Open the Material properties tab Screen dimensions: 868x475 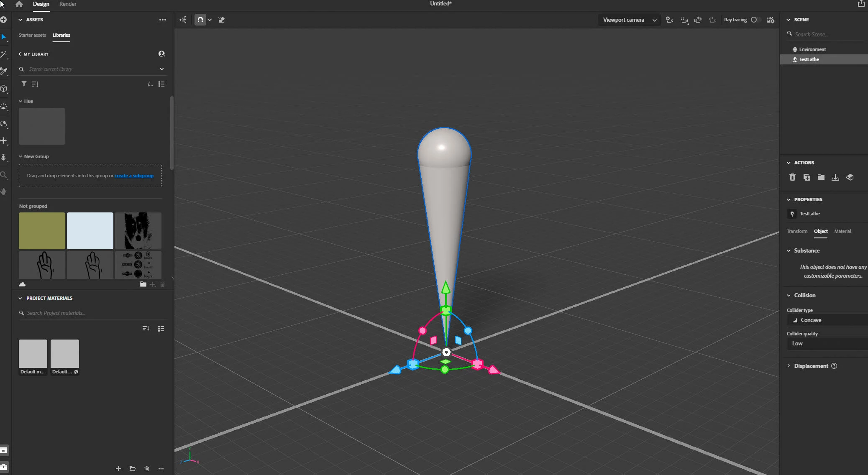[x=842, y=231]
